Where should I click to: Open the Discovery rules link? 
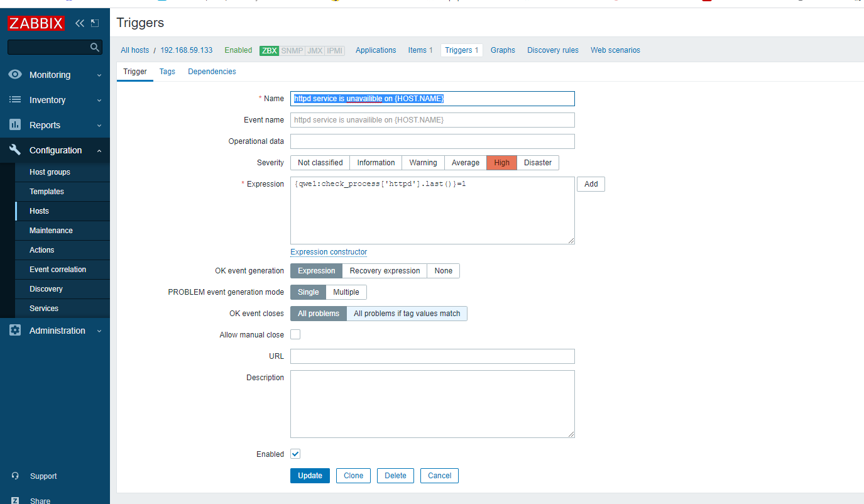(x=553, y=50)
